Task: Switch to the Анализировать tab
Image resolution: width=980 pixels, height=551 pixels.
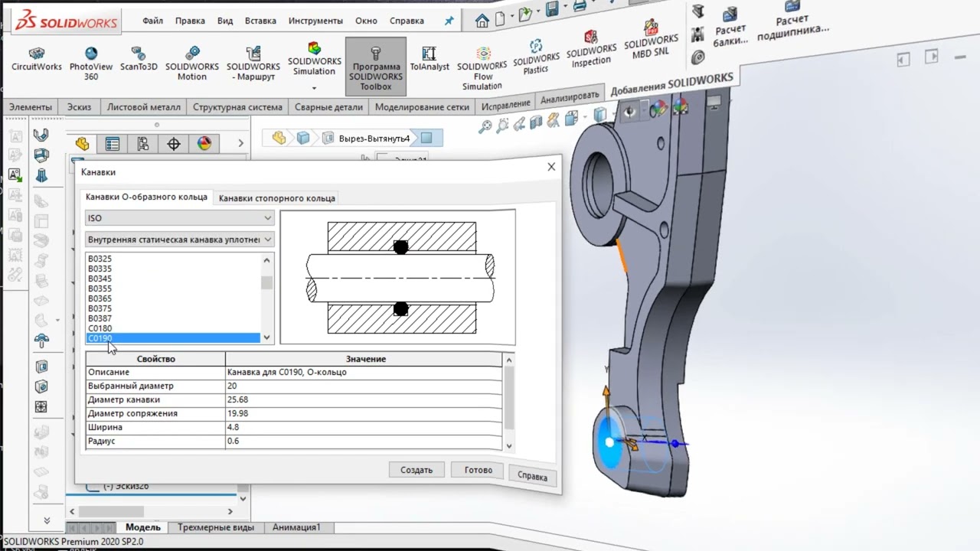Action: [x=570, y=98]
